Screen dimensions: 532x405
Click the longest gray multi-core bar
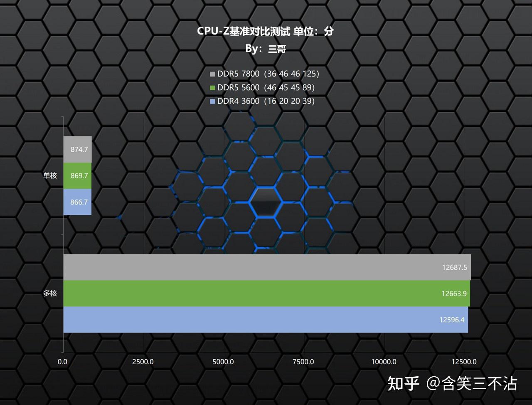tap(266, 267)
